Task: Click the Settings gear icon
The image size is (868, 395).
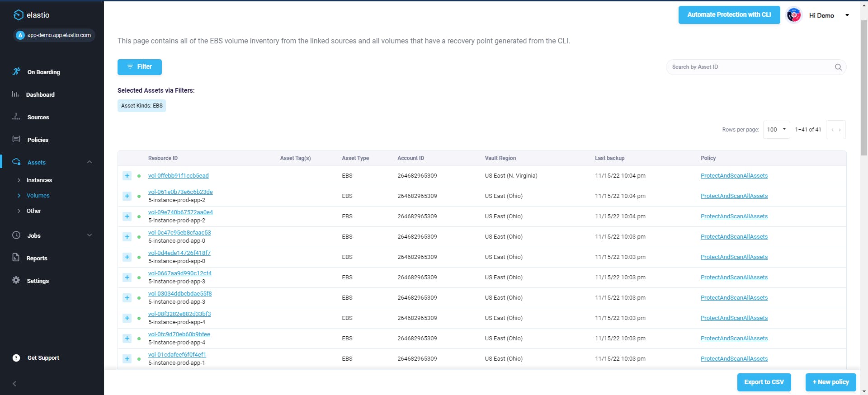Action: coord(16,280)
